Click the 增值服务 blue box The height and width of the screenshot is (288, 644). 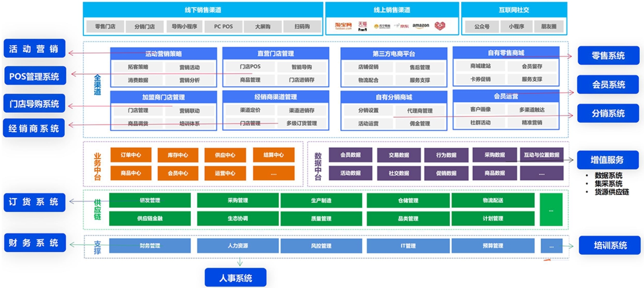click(607, 160)
